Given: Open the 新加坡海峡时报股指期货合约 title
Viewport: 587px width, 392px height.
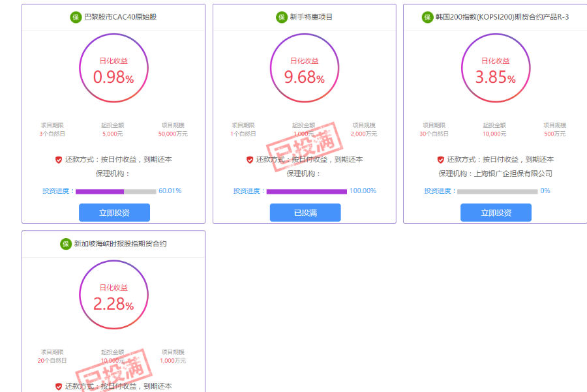Looking at the screenshot, I should coord(120,244).
